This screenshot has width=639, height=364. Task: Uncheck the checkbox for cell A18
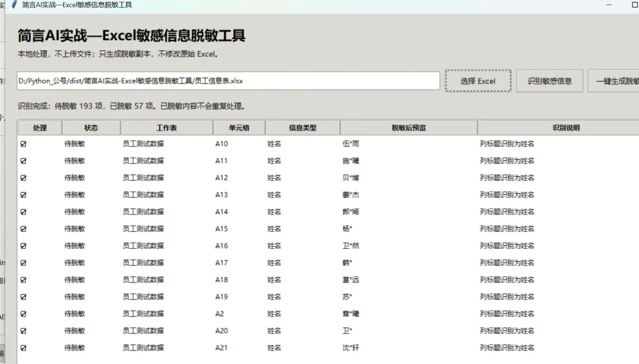pyautogui.click(x=23, y=279)
